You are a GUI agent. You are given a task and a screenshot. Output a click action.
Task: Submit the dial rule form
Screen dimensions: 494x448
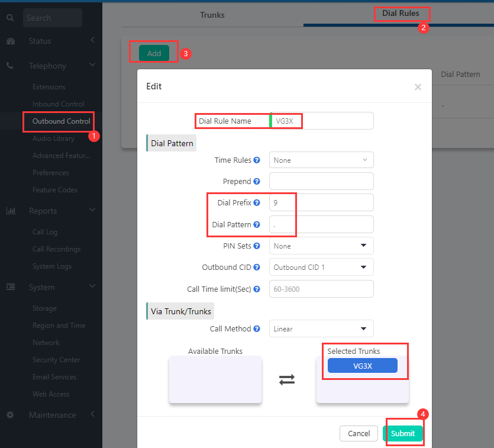(x=403, y=434)
